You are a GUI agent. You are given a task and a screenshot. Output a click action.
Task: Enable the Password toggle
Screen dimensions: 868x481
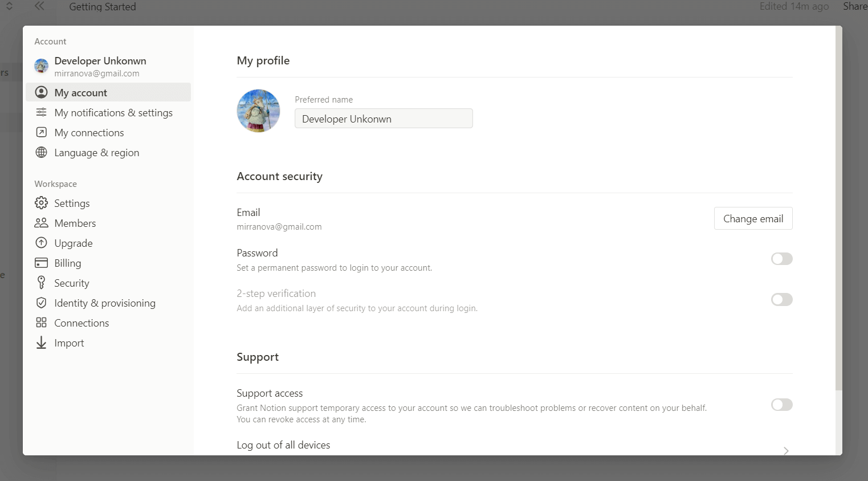click(x=781, y=259)
